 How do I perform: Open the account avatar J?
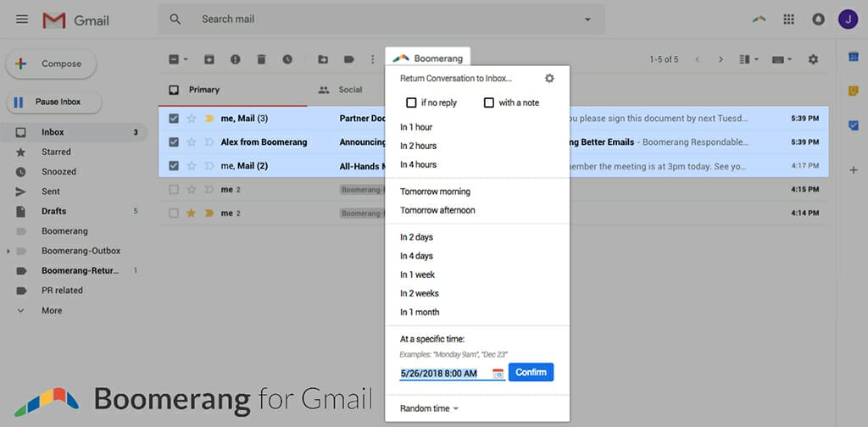pos(848,19)
